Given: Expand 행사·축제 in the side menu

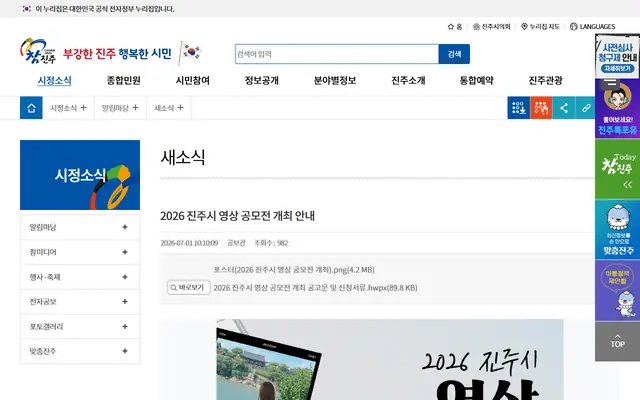Looking at the screenshot, I should pos(80,277).
